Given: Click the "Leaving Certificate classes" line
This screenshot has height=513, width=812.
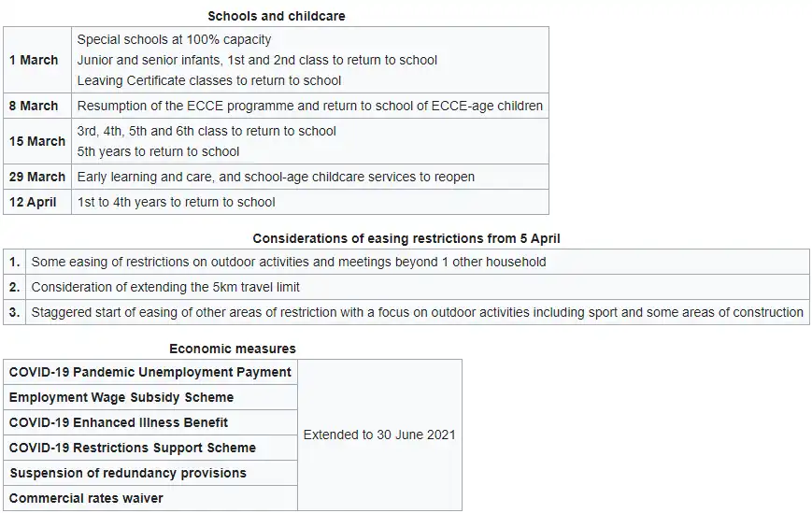Looking at the screenshot, I should click(208, 80).
